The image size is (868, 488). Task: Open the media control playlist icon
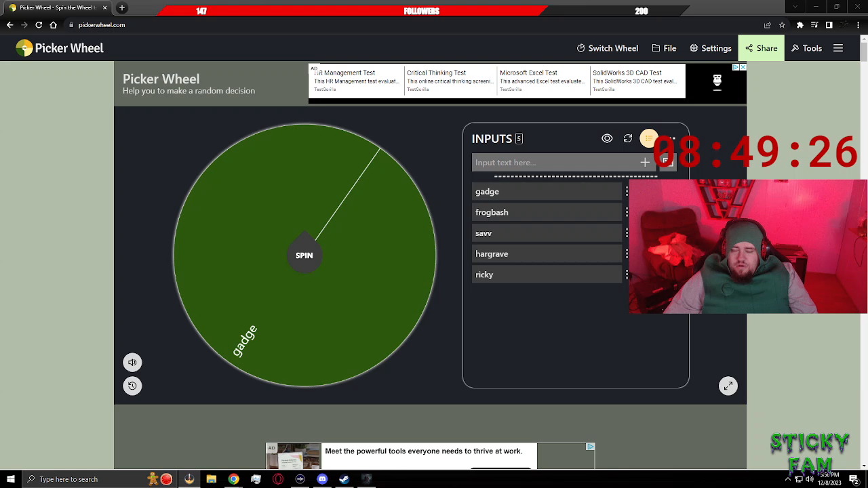814,25
